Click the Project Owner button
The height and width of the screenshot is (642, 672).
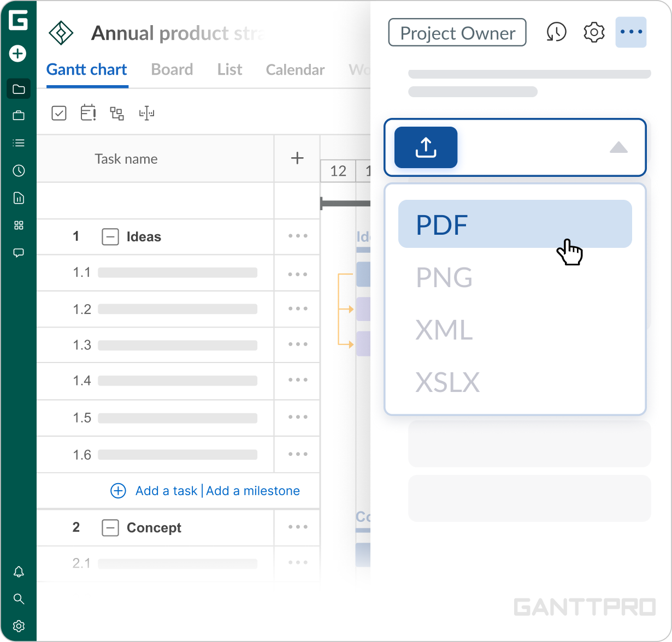click(457, 33)
